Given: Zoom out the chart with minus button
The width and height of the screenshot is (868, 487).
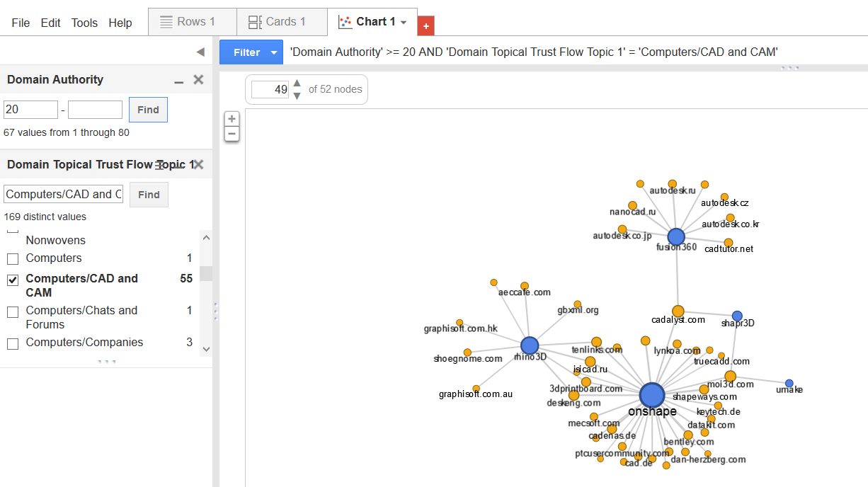Looking at the screenshot, I should 232,134.
